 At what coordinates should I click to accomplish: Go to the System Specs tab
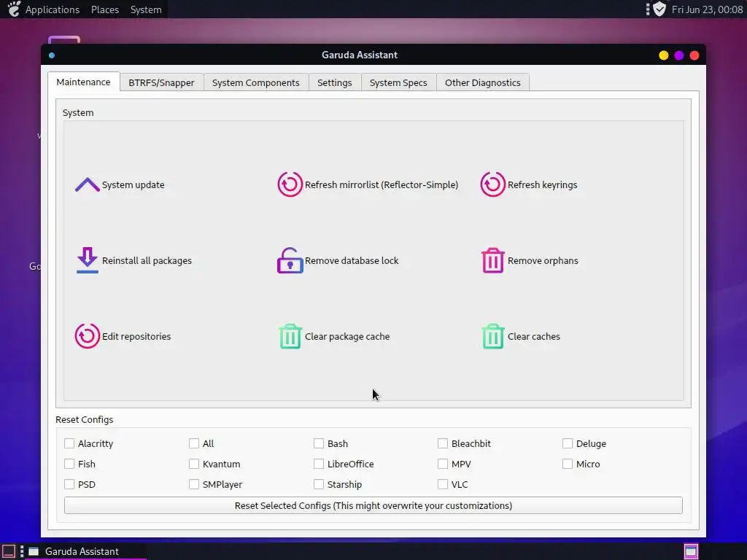(398, 82)
